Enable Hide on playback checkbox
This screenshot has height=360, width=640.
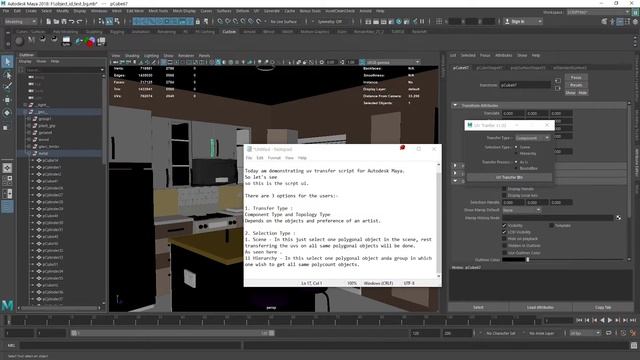pos(504,239)
